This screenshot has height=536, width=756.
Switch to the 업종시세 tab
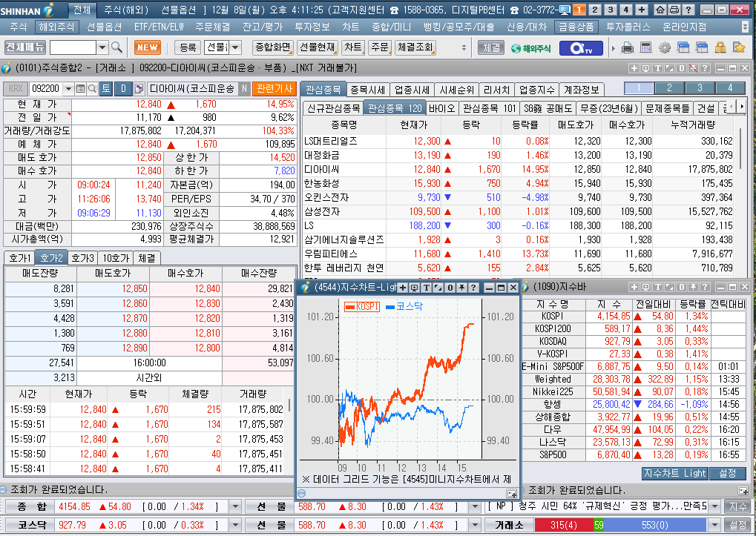(x=412, y=90)
